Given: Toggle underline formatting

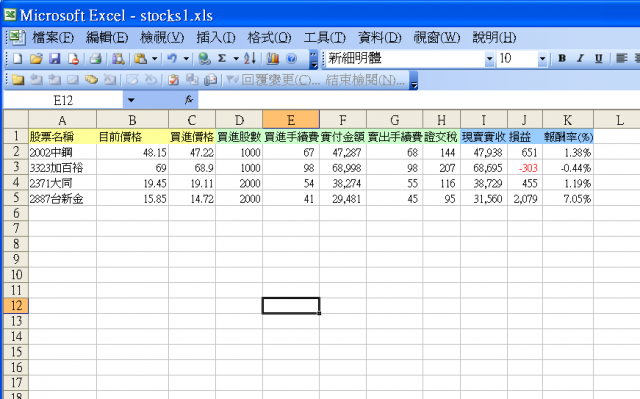Looking at the screenshot, I should pos(598,59).
